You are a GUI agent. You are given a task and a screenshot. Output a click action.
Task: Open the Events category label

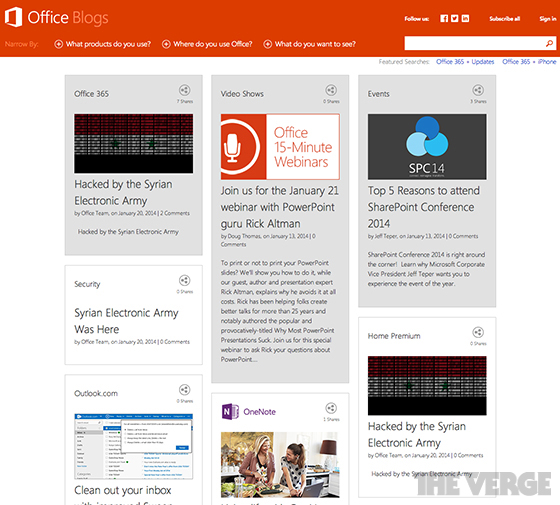click(378, 94)
